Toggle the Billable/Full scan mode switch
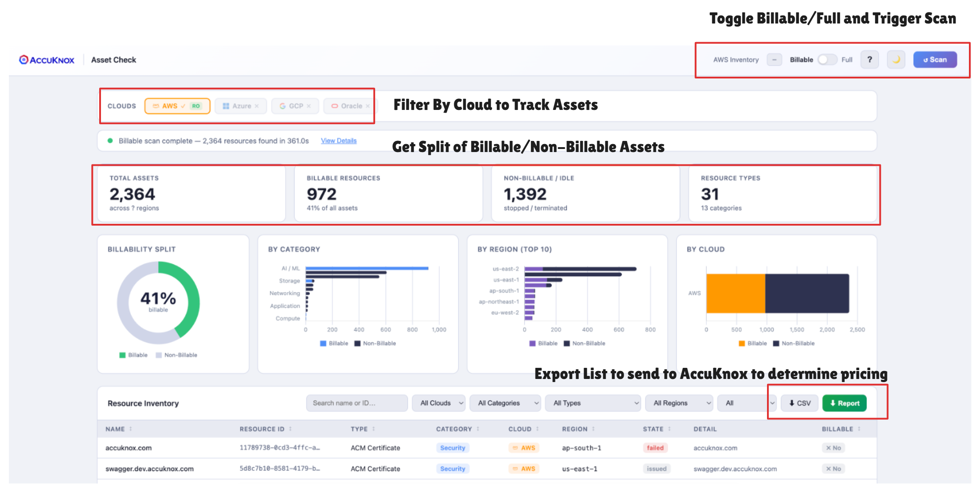Viewport: 980px width, 492px height. (827, 59)
